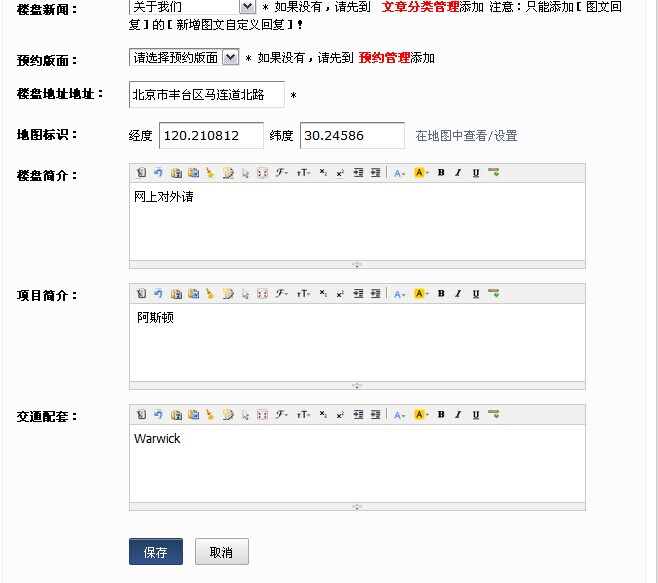This screenshot has height=583, width=658.
Task: Click the 取消 button
Action: 221,552
